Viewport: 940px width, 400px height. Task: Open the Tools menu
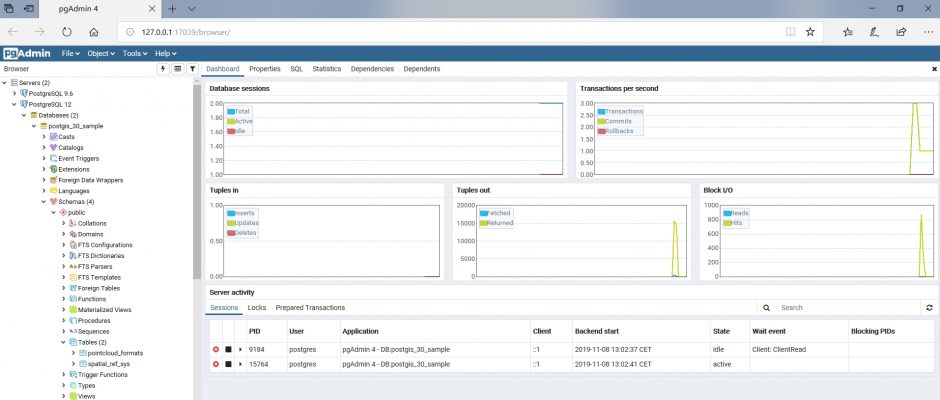(133, 52)
